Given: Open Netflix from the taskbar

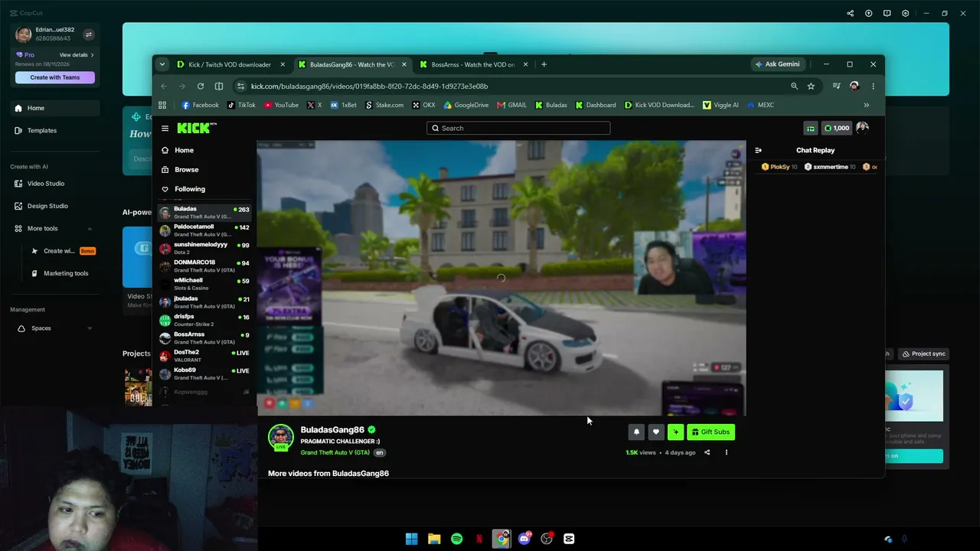Looking at the screenshot, I should (479, 539).
